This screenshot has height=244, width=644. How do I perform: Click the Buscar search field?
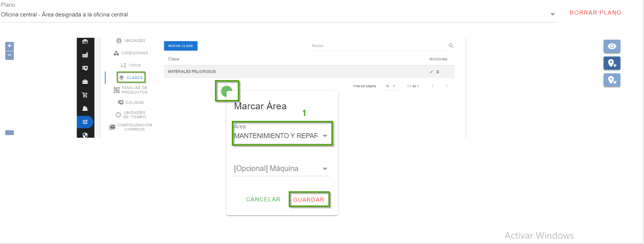378,46
